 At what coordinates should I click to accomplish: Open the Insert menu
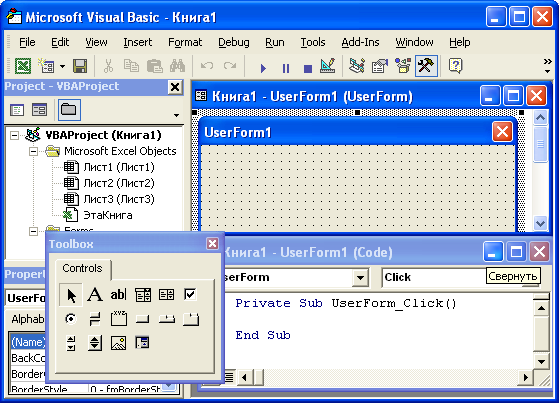pyautogui.click(x=138, y=42)
